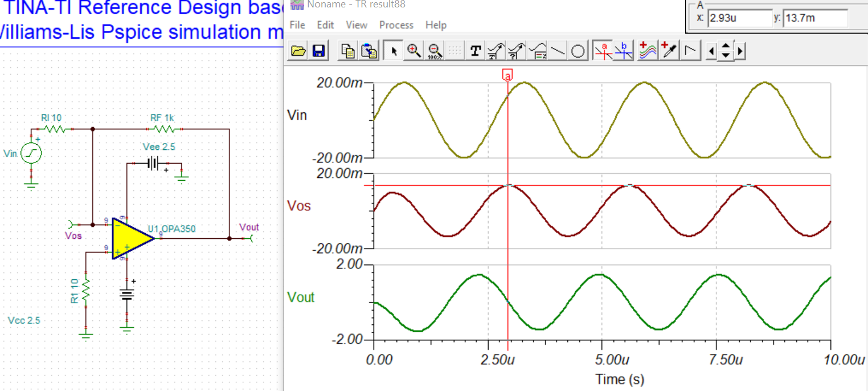Click the flag marker icon

pyautogui.click(x=690, y=51)
